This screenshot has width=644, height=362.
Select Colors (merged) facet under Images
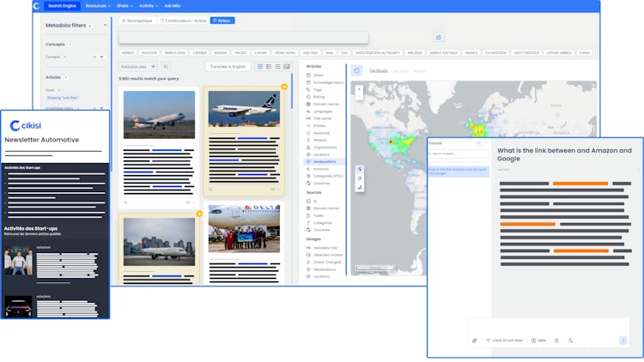tap(324, 262)
